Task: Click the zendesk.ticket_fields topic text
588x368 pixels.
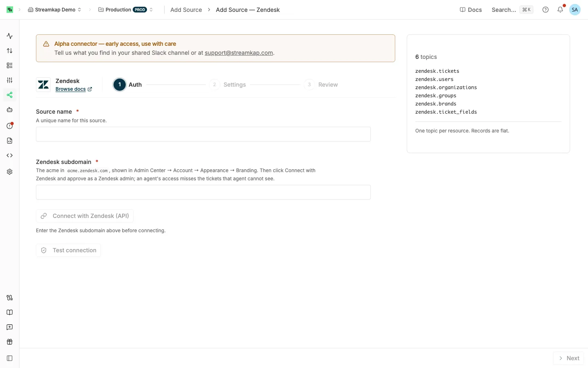Action: (446, 112)
